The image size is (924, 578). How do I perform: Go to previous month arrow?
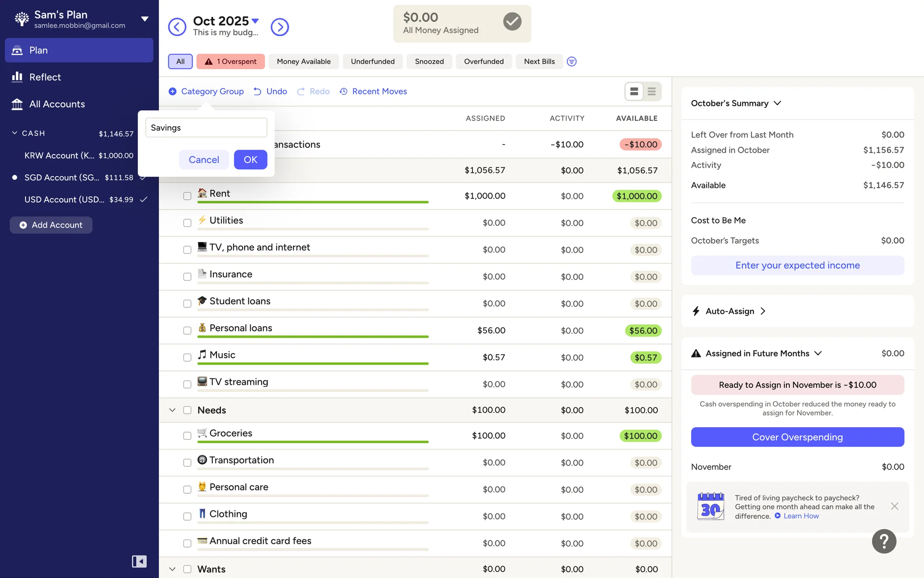[x=177, y=27]
